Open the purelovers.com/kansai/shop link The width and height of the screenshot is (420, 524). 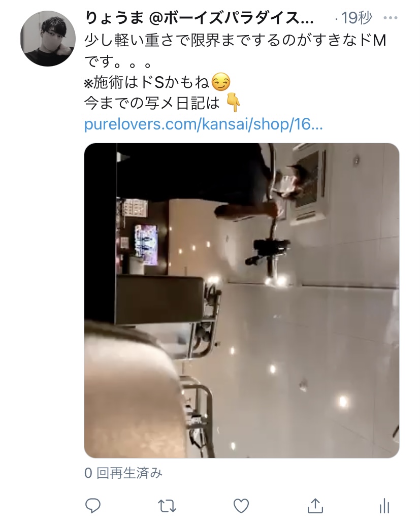[203, 124]
